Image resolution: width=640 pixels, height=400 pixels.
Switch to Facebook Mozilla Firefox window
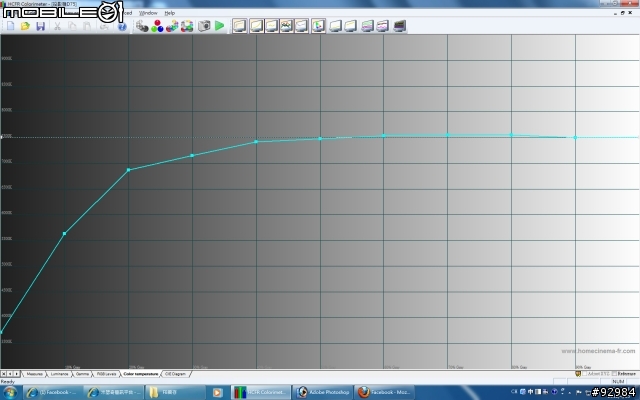pos(384,393)
